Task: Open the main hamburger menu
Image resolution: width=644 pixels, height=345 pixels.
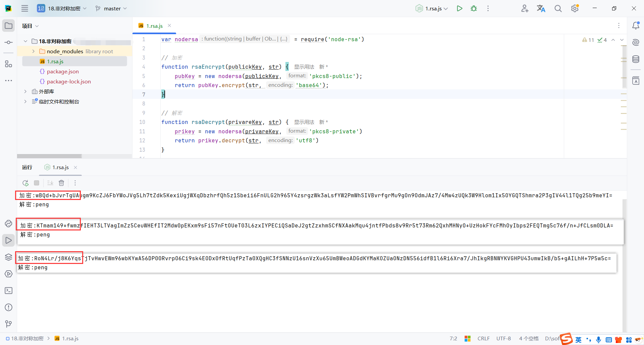Action: pos(25,8)
